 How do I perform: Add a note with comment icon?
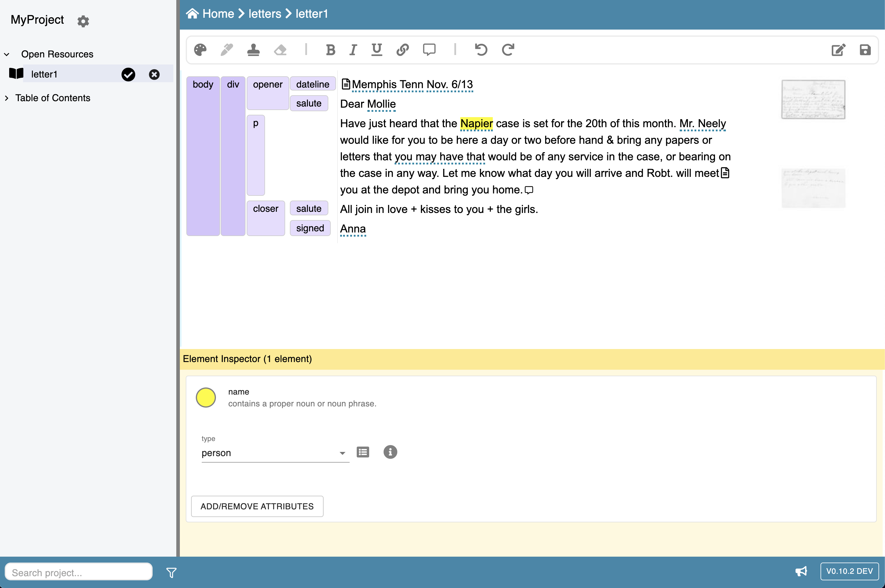pos(429,50)
